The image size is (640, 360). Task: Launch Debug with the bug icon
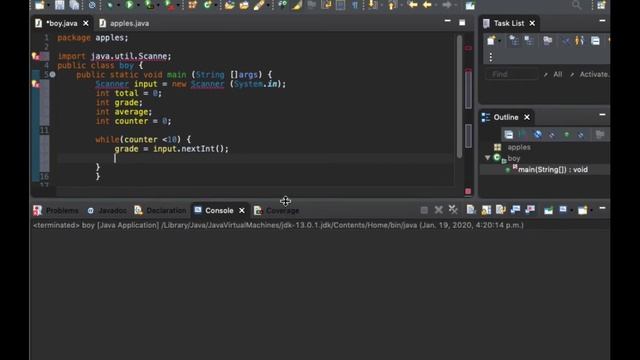click(x=110, y=5)
